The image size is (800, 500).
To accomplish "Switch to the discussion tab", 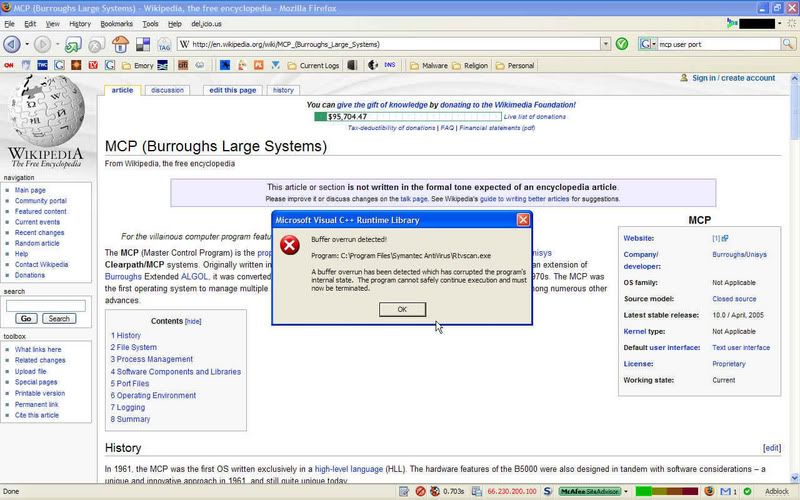I will point(167,90).
